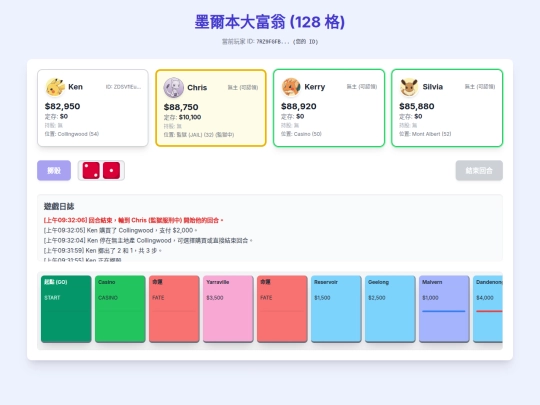This screenshot has width=540, height=405.
Task: Click log entry Ken landed on unowned Collingwood
Action: [x=148, y=240]
